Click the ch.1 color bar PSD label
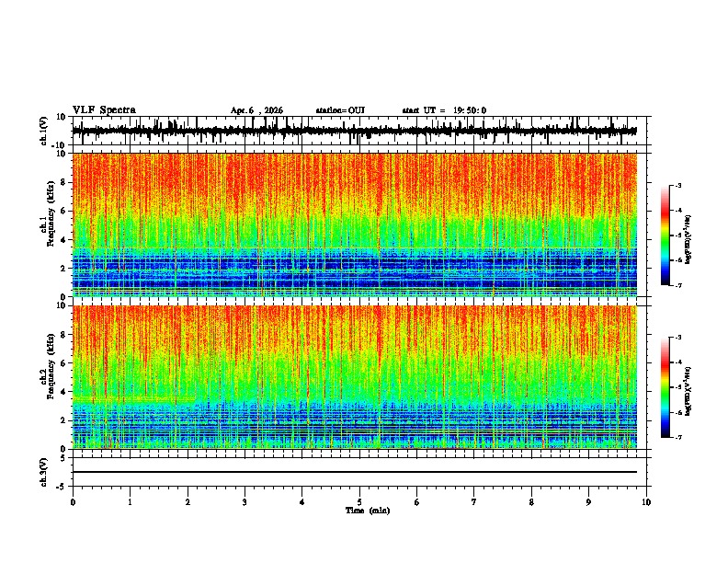Image resolution: width=728 pixels, height=563 pixels. [x=688, y=240]
